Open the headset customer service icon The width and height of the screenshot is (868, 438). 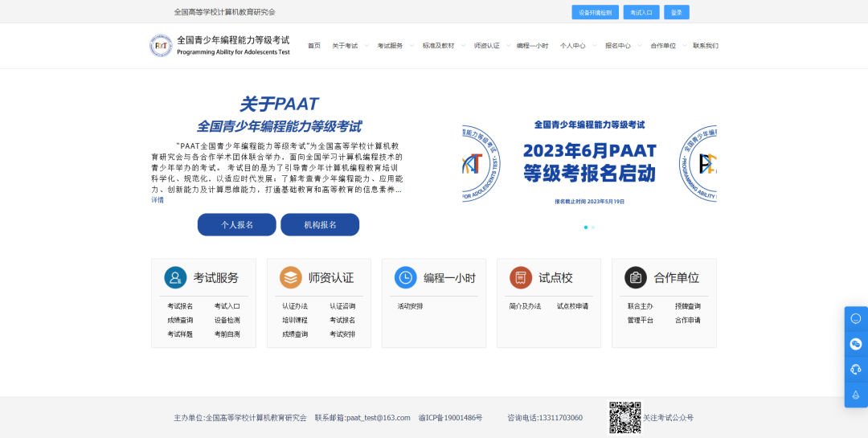[x=856, y=370]
